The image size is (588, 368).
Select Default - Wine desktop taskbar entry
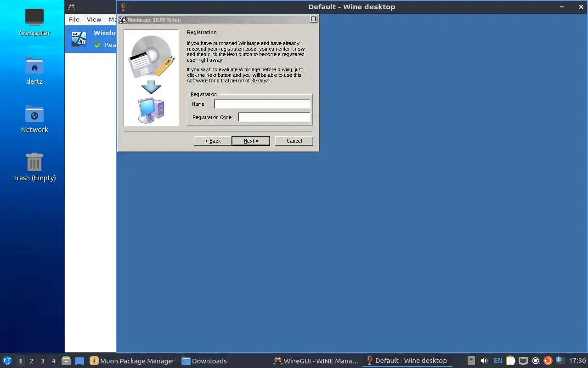[407, 361]
